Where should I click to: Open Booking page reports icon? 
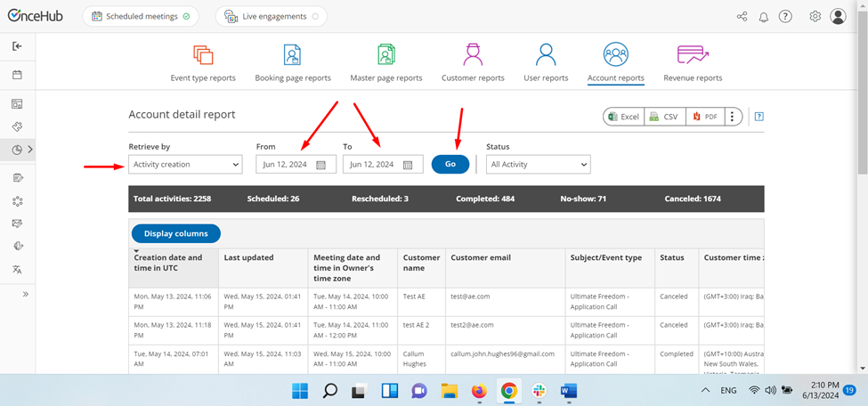(292, 55)
